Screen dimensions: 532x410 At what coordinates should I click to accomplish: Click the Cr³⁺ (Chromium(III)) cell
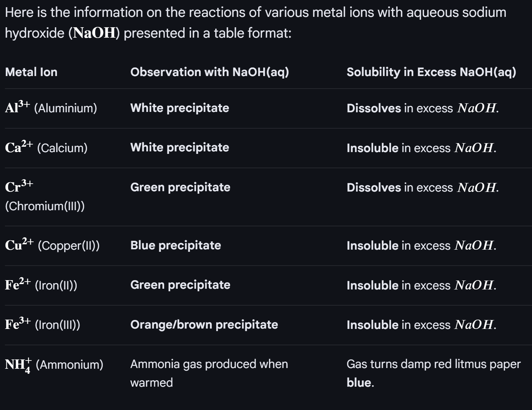pyautogui.click(x=45, y=196)
